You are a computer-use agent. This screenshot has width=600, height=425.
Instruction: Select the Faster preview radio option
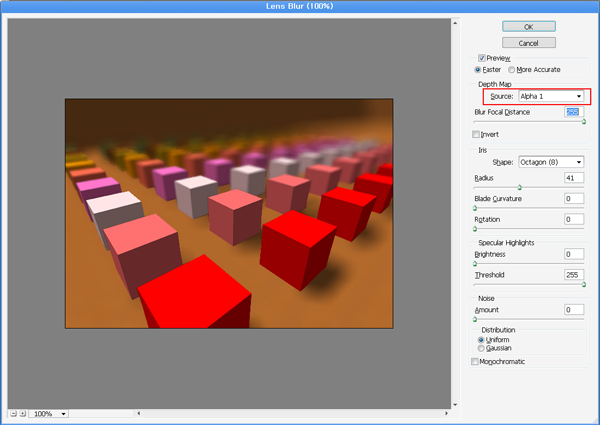(x=478, y=70)
